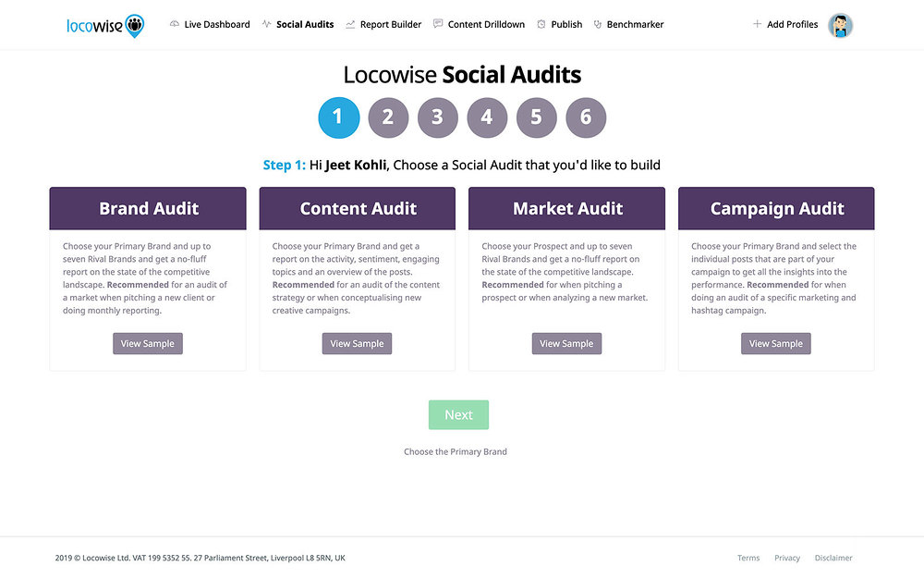Screen dimensions: 924x578
Task: View Sample for Brand Audit
Action: pyautogui.click(x=148, y=343)
